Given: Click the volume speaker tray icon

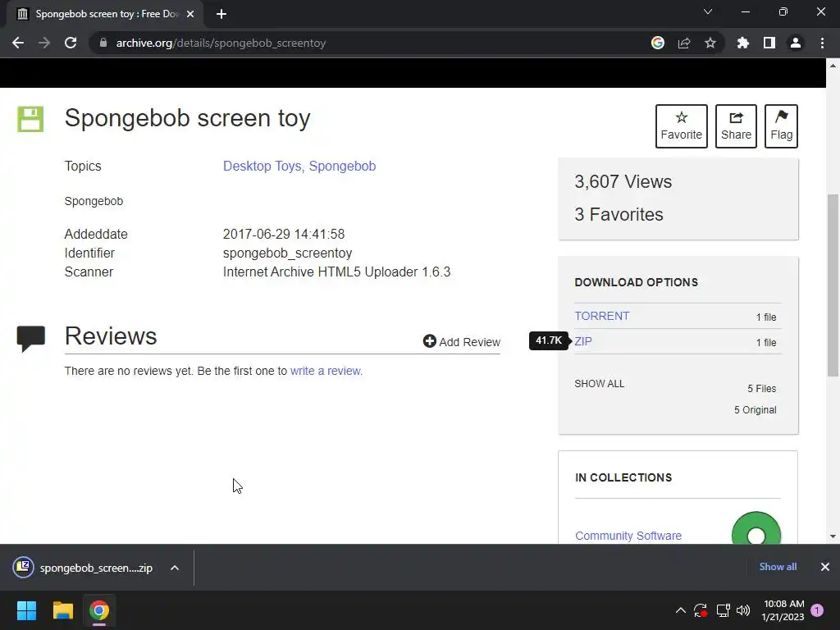Looking at the screenshot, I should point(743,610).
